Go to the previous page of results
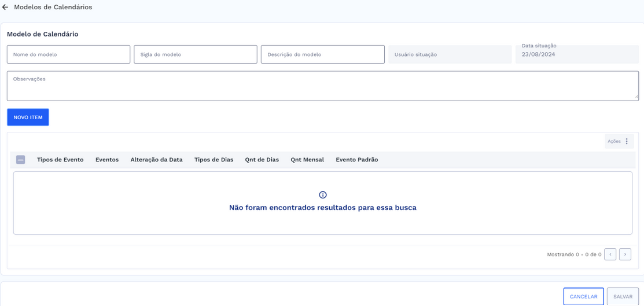 (610, 255)
